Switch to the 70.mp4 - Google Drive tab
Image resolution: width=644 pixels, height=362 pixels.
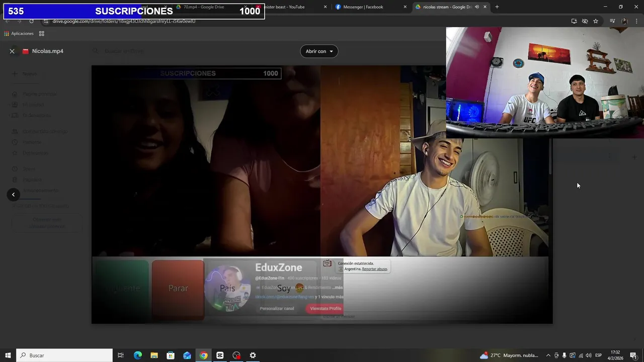pos(203,7)
